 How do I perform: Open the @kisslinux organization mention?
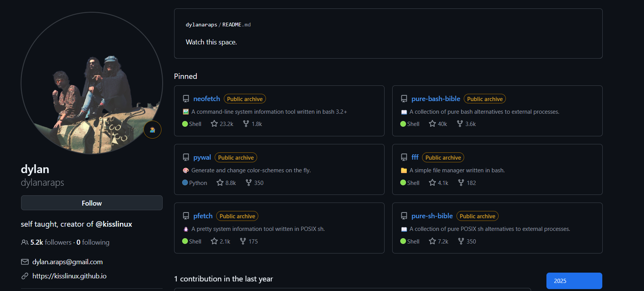click(114, 224)
